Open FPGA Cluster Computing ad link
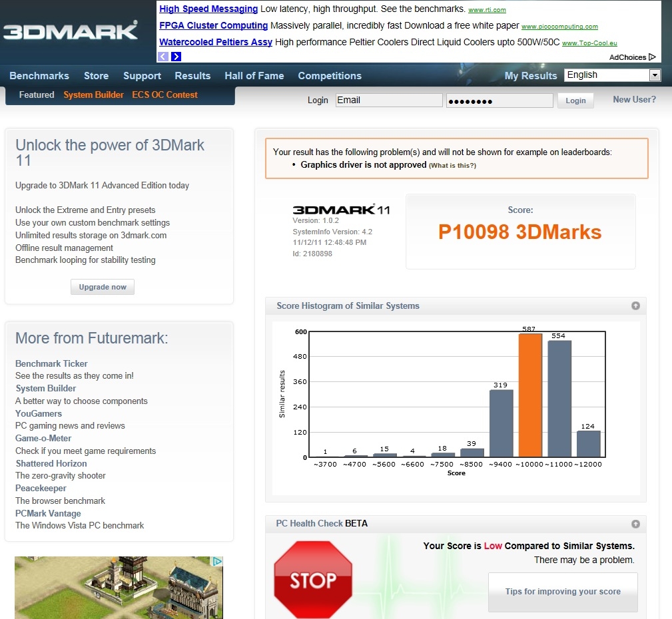The height and width of the screenshot is (619, 672). click(213, 25)
